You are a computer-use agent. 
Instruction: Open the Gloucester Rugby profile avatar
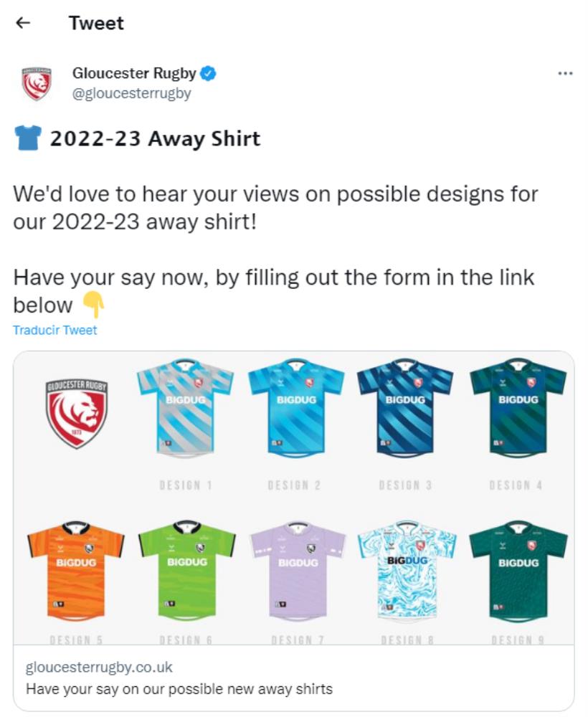tap(37, 83)
